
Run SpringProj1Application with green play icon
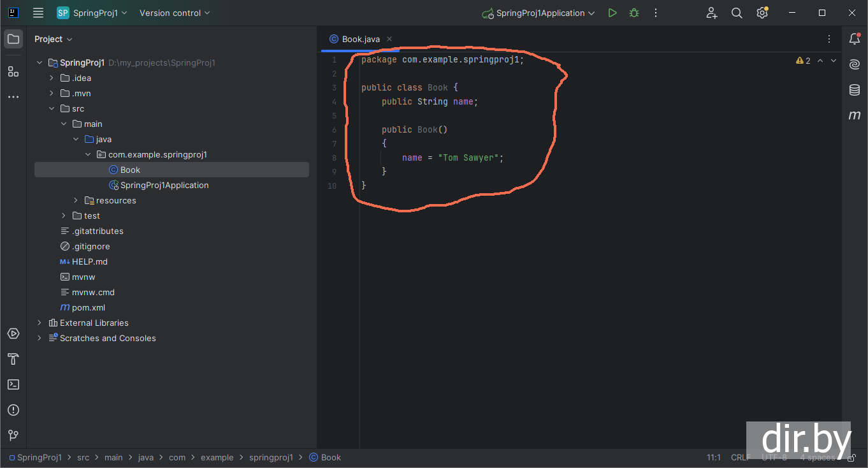[612, 13]
